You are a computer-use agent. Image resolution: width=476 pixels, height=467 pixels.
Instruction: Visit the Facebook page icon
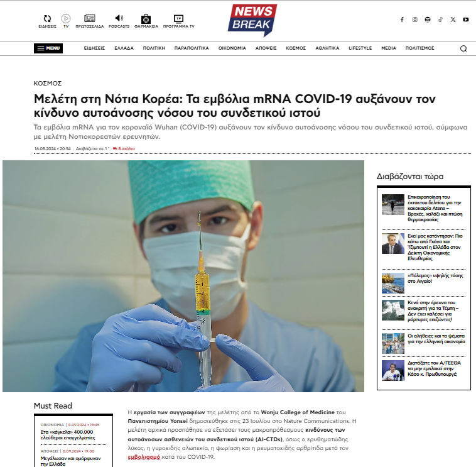click(402, 19)
